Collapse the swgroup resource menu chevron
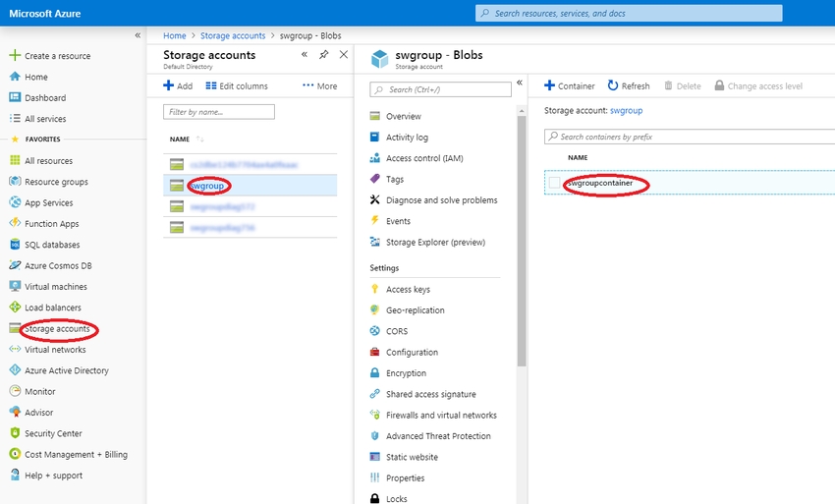Screen dimensions: 835x504 pos(520,83)
